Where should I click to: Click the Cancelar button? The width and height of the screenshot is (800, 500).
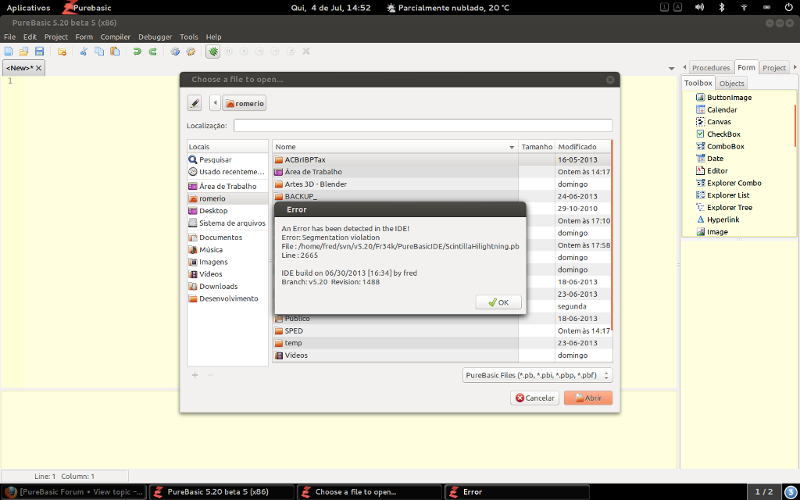click(535, 397)
